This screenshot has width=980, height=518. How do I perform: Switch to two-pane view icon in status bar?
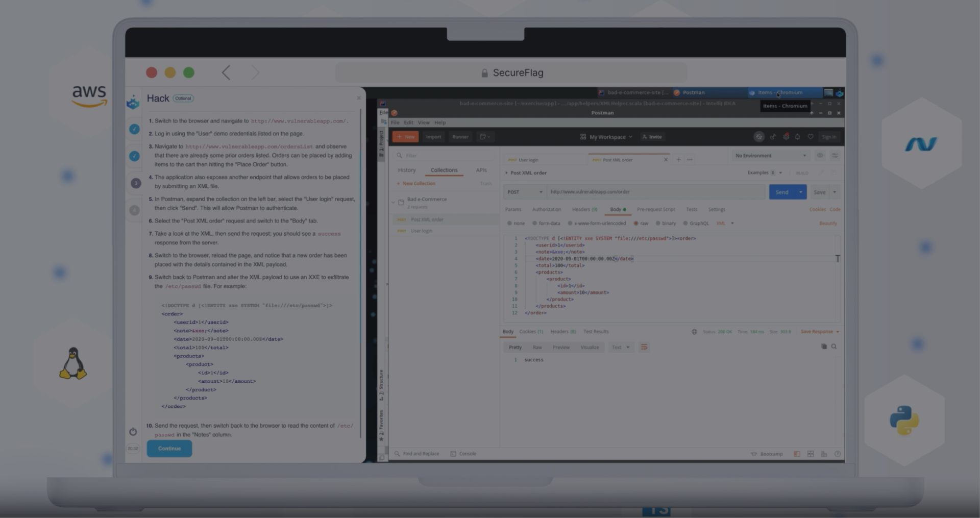click(x=811, y=454)
